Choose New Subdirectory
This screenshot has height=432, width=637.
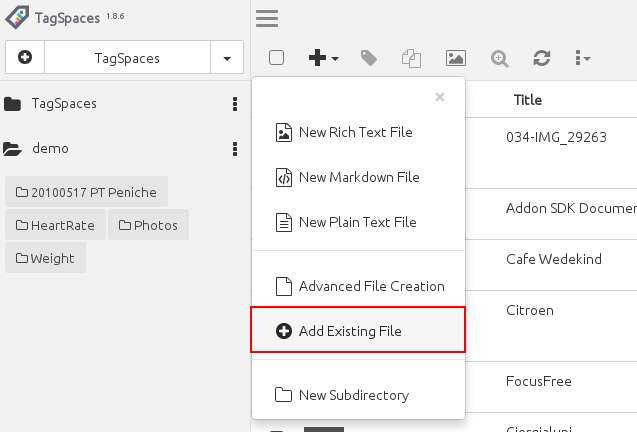358,395
